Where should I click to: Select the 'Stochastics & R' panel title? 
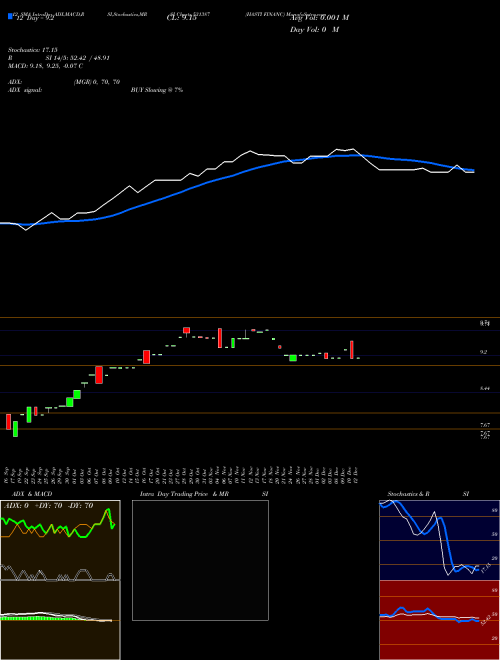[409, 494]
